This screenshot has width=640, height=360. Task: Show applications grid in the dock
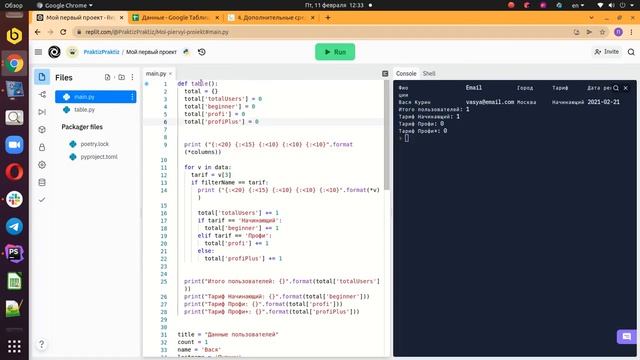click(x=14, y=346)
